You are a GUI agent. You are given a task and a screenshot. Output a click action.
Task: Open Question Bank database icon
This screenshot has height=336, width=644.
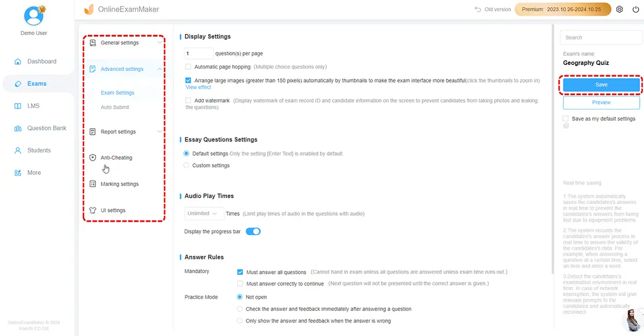point(18,128)
